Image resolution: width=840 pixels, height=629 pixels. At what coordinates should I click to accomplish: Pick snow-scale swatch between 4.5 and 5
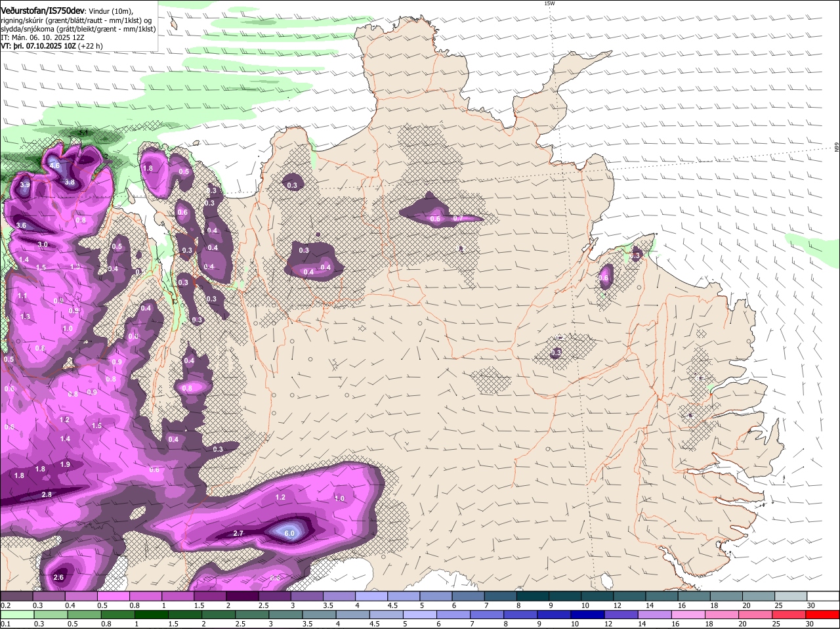(x=403, y=596)
